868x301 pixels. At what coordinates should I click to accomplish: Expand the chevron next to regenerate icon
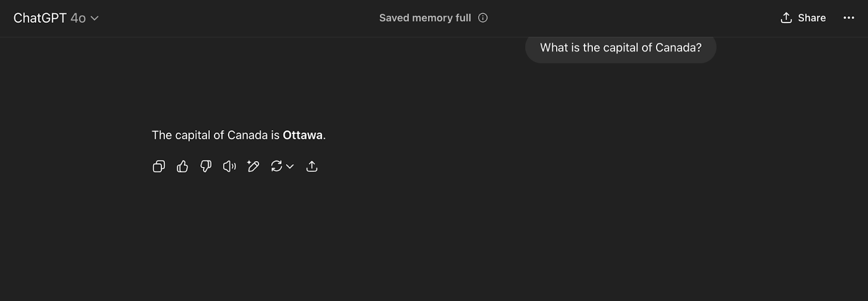pos(290,166)
